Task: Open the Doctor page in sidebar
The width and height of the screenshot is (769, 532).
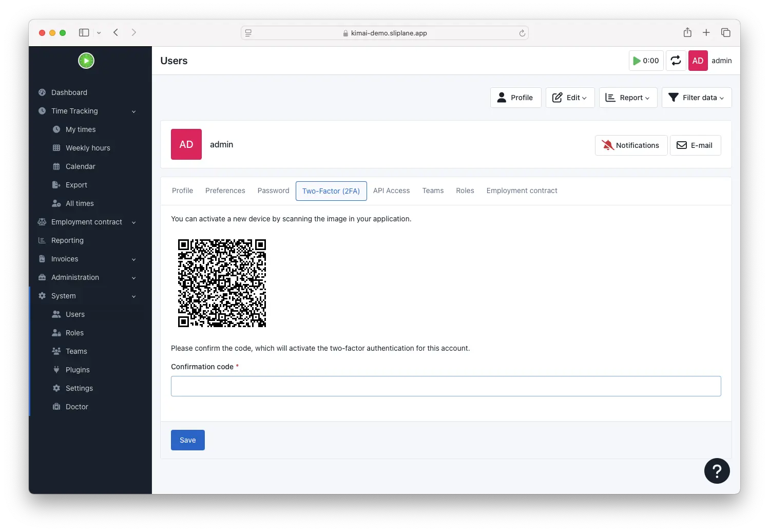Action: coord(76,407)
